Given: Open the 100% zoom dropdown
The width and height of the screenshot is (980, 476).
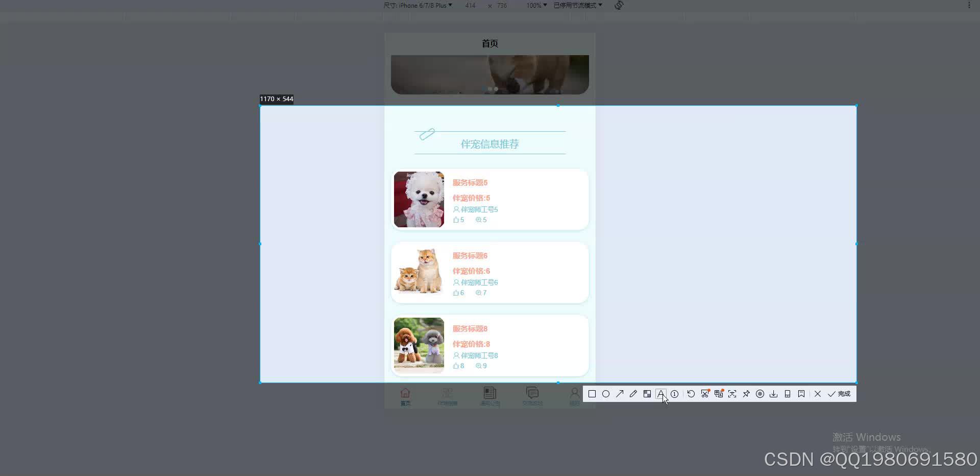Looking at the screenshot, I should click(536, 5).
